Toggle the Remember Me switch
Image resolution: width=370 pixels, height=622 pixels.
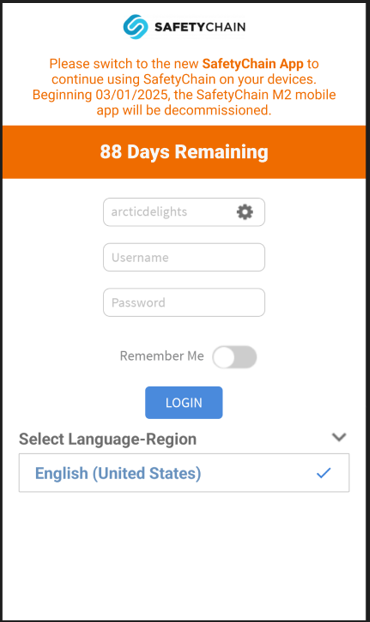234,357
